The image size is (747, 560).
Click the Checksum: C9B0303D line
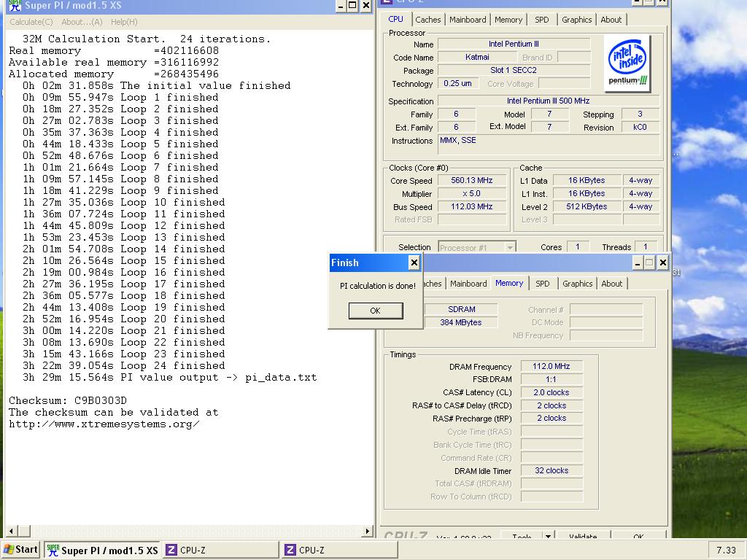[68, 400]
